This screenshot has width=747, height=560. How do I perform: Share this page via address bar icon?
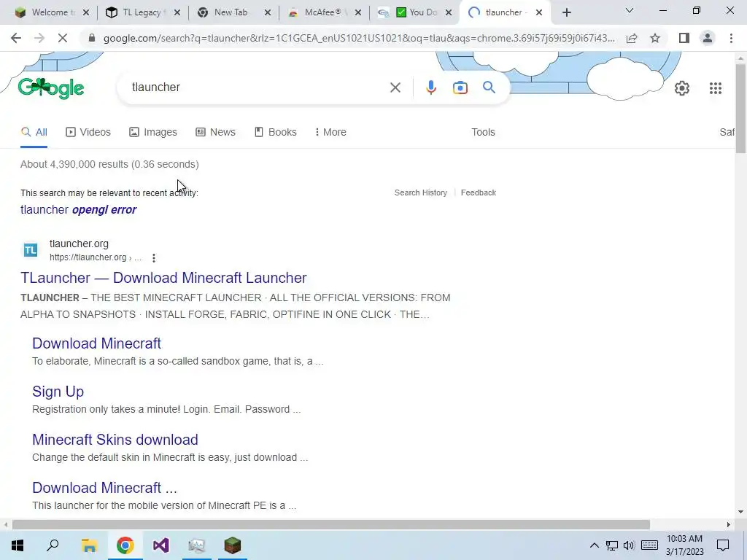[x=632, y=38]
